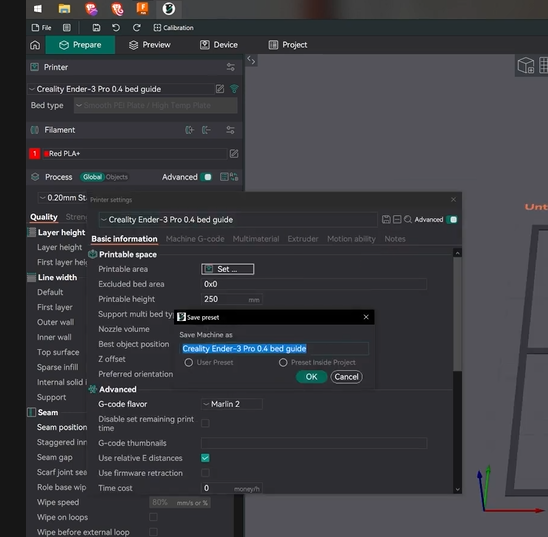Viewport: 548px width, 537px height.
Task: Open the Calibration menu
Action: [174, 28]
